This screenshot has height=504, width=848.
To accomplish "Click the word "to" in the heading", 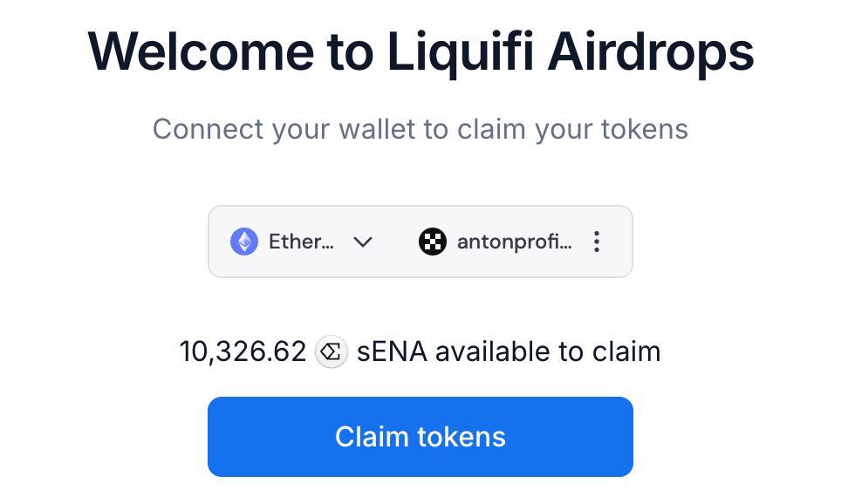I will [352, 51].
